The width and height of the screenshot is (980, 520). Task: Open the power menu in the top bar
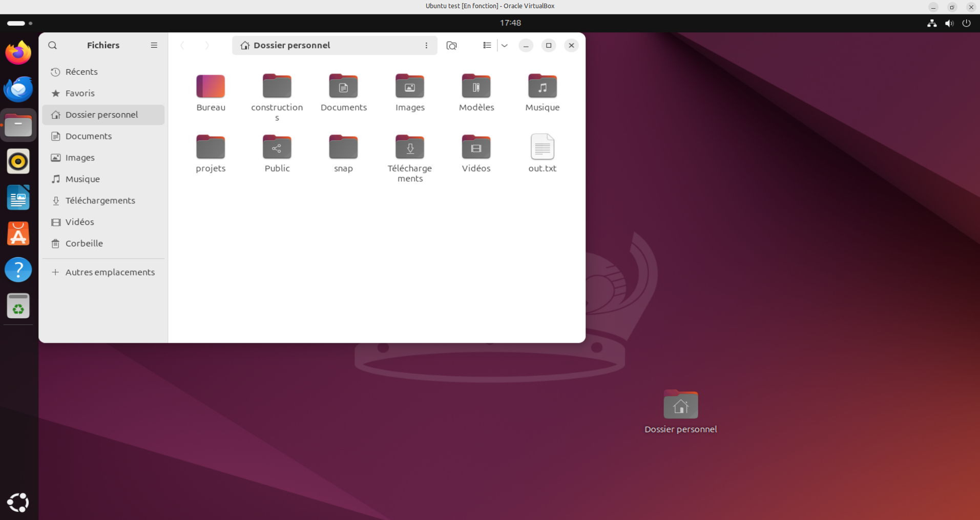[967, 23]
